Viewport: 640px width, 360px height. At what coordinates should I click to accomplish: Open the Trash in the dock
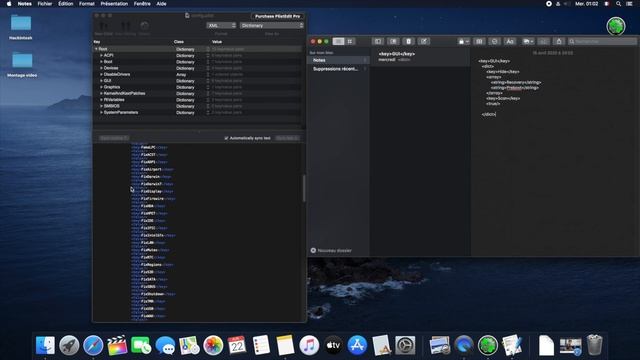coord(594,345)
